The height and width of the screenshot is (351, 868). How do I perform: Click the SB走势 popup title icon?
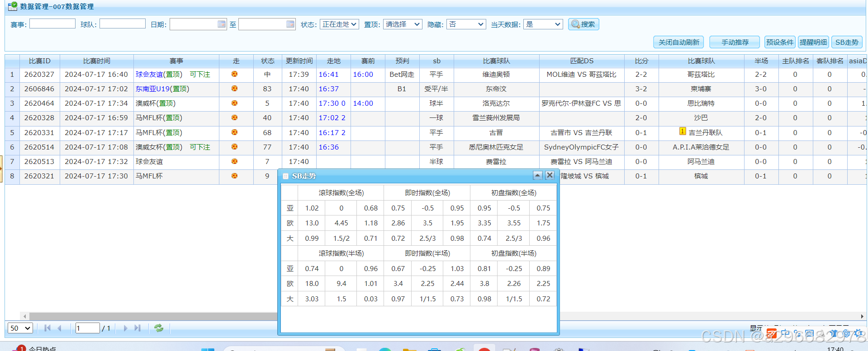(x=285, y=176)
